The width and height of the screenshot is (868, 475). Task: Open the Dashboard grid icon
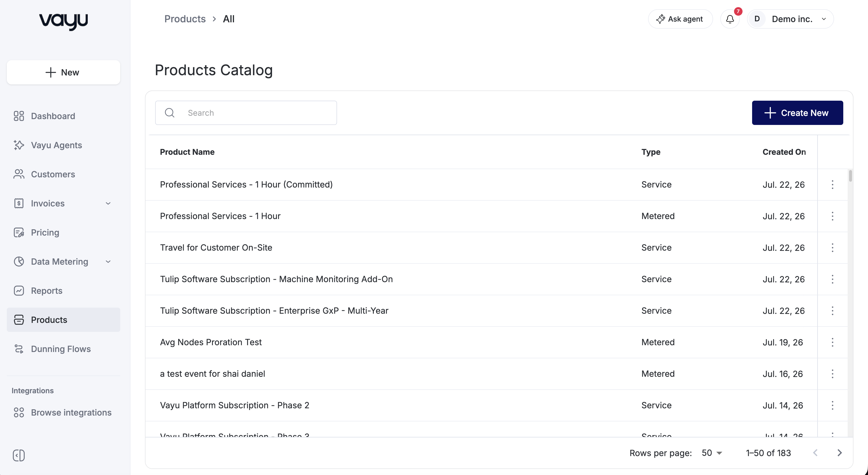[19, 116]
